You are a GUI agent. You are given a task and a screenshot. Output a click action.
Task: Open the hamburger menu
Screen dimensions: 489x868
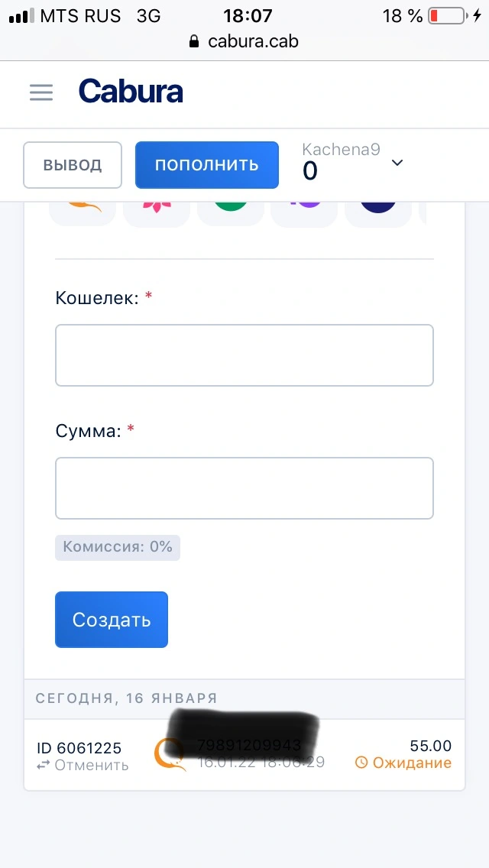(x=41, y=92)
